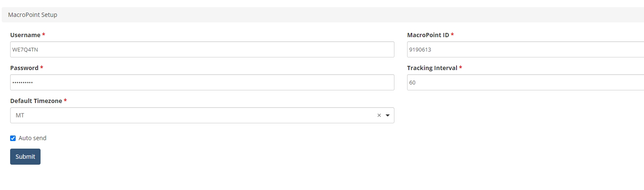
Task: Click the MacroPoint ID label
Action: coord(428,35)
